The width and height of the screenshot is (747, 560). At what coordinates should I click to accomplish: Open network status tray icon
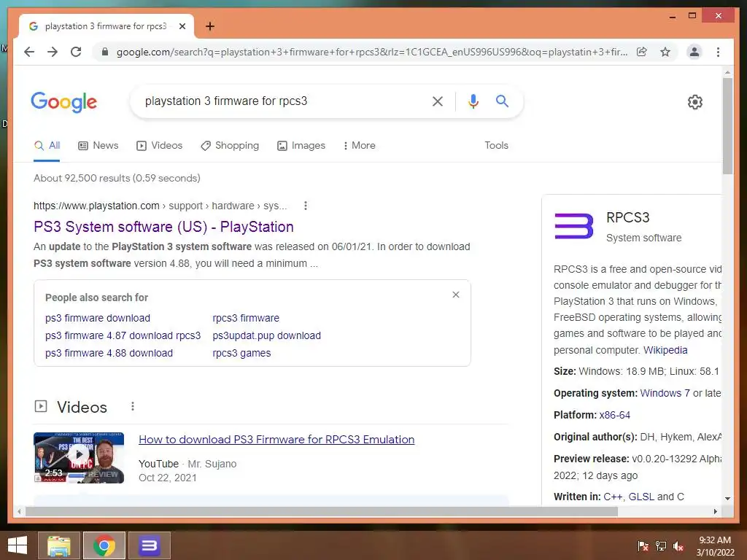[661, 545]
